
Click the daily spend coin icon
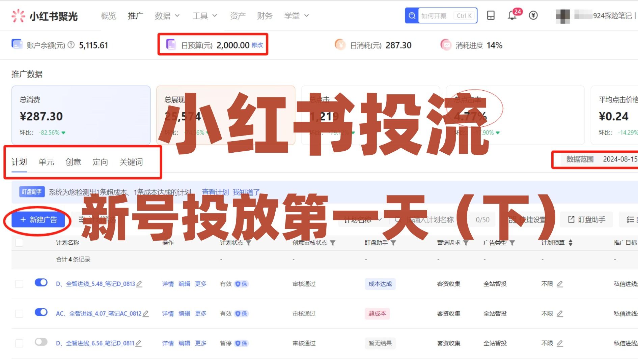tap(340, 44)
